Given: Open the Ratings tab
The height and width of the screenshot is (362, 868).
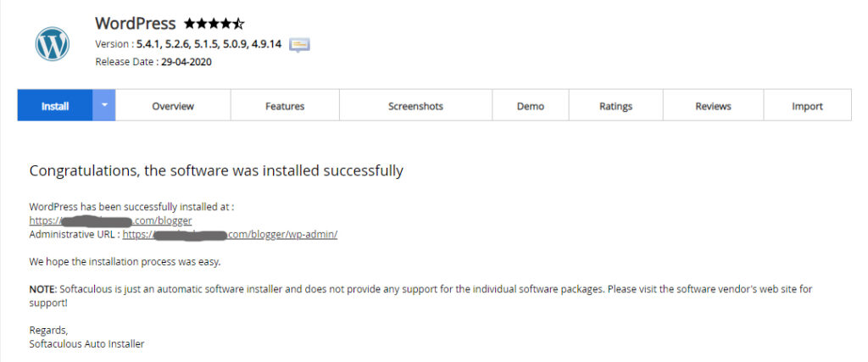Looking at the screenshot, I should (615, 106).
